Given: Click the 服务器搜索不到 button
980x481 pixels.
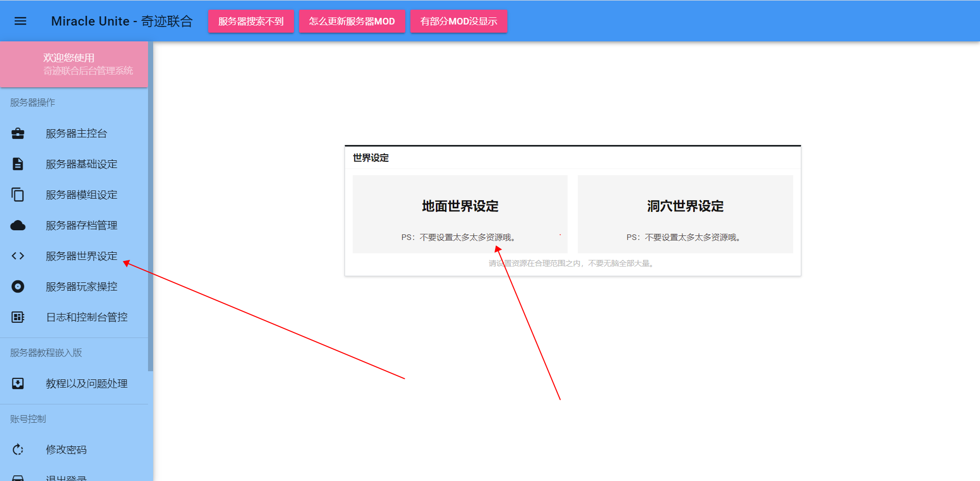Looking at the screenshot, I should (251, 21).
